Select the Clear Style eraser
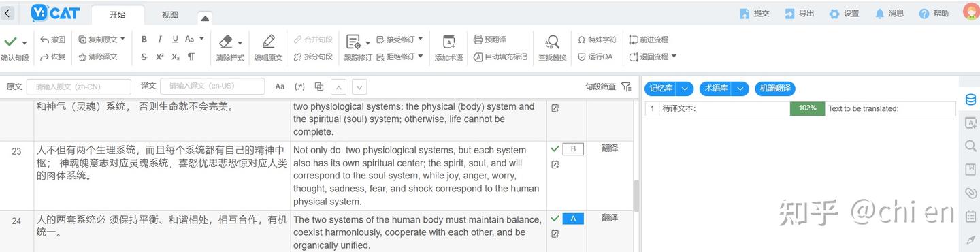 [230, 48]
